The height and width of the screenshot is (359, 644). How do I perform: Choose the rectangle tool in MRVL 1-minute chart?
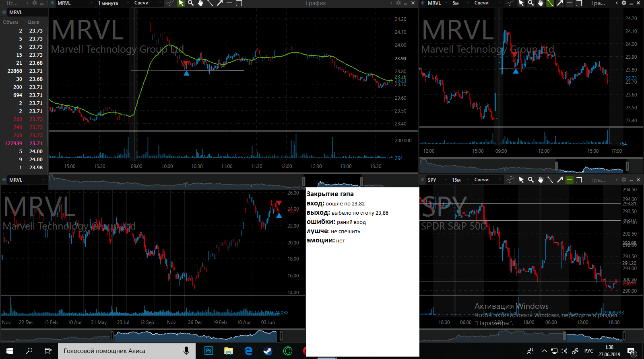[239, 3]
